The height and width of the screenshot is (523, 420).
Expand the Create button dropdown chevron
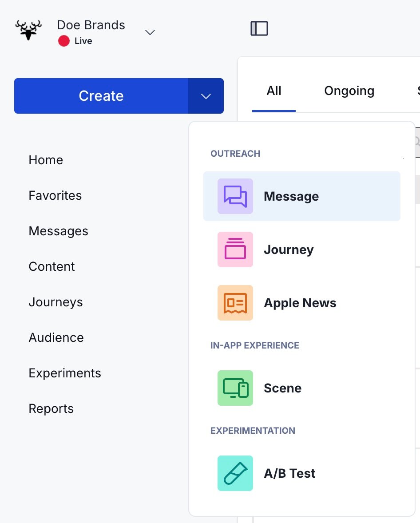tap(206, 96)
